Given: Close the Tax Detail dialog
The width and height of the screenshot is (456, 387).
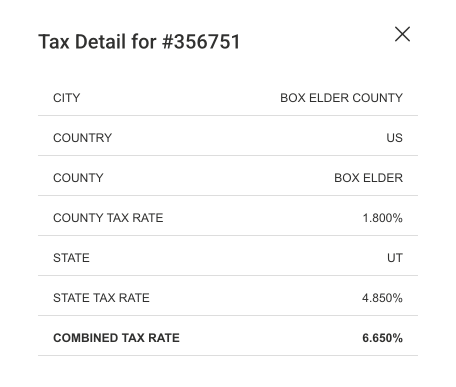Looking at the screenshot, I should point(402,34).
